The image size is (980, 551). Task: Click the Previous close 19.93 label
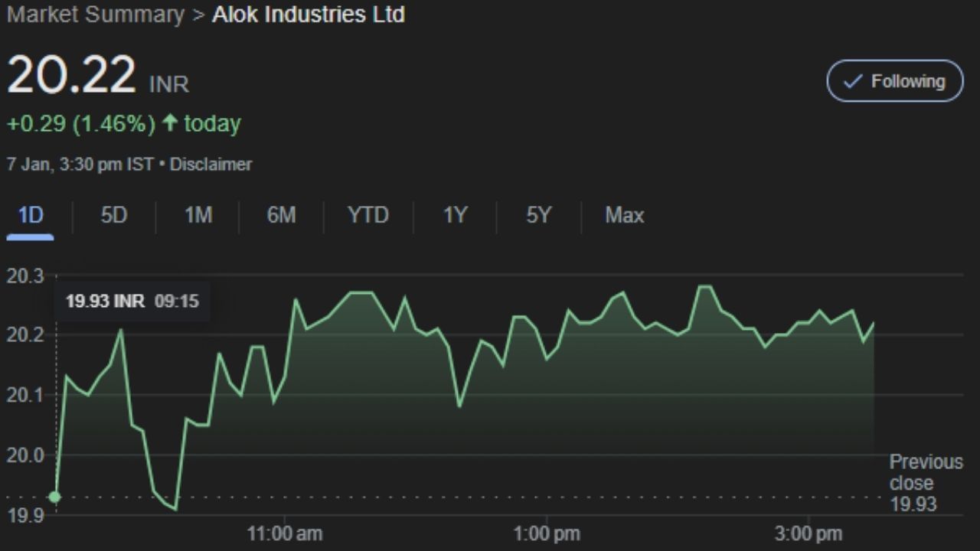[x=926, y=483]
